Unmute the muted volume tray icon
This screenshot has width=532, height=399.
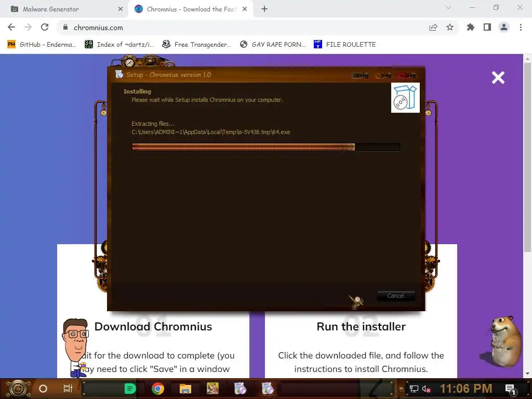coord(426,389)
